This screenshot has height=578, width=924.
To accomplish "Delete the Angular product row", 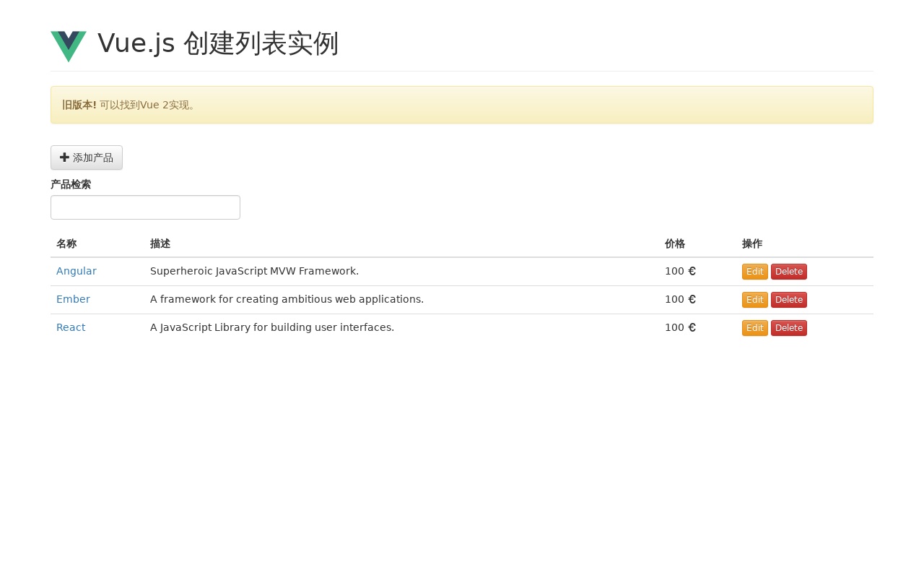I will tap(789, 272).
